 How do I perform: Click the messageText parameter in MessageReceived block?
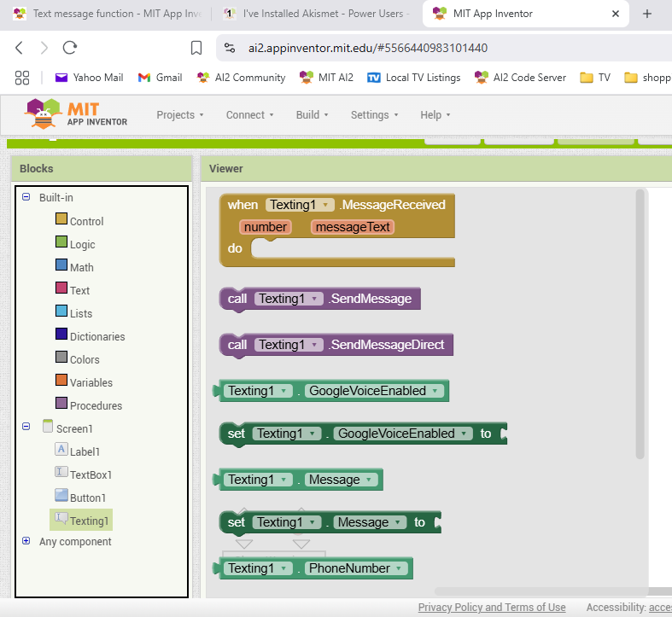(353, 227)
